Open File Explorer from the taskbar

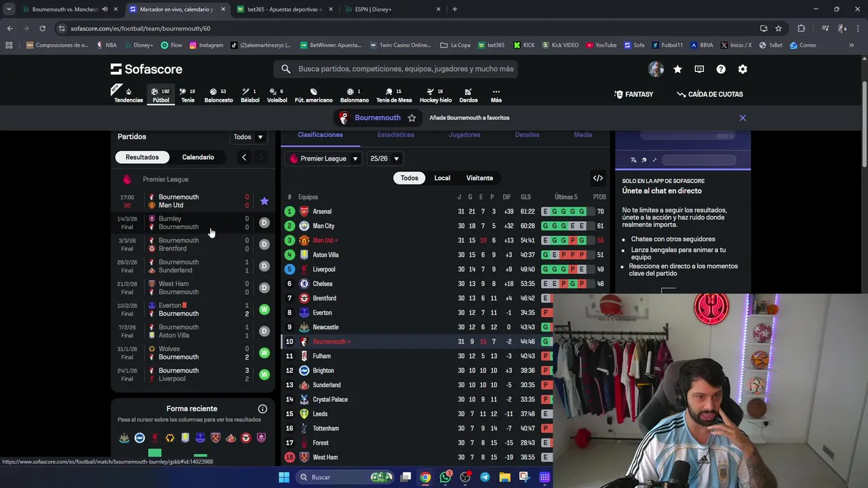[x=505, y=477]
